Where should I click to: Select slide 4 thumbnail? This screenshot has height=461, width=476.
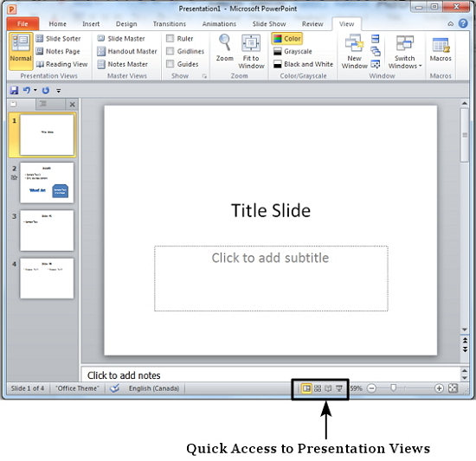point(47,279)
